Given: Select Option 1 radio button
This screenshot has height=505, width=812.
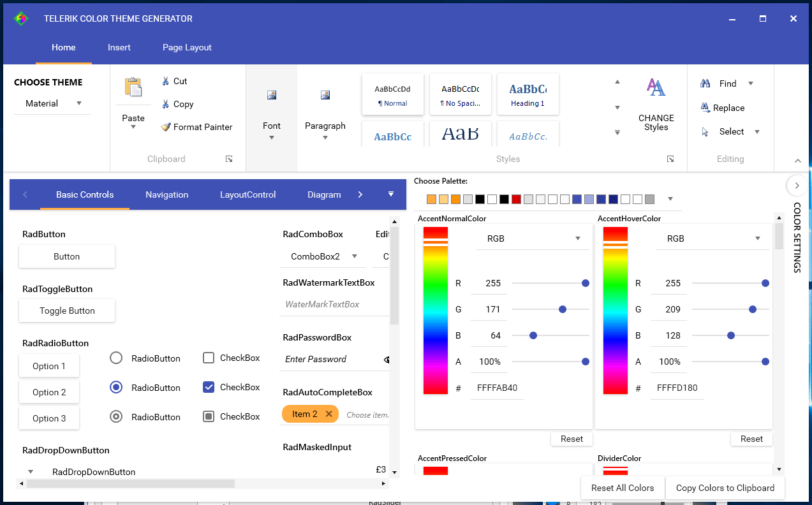Looking at the screenshot, I should click(49, 366).
